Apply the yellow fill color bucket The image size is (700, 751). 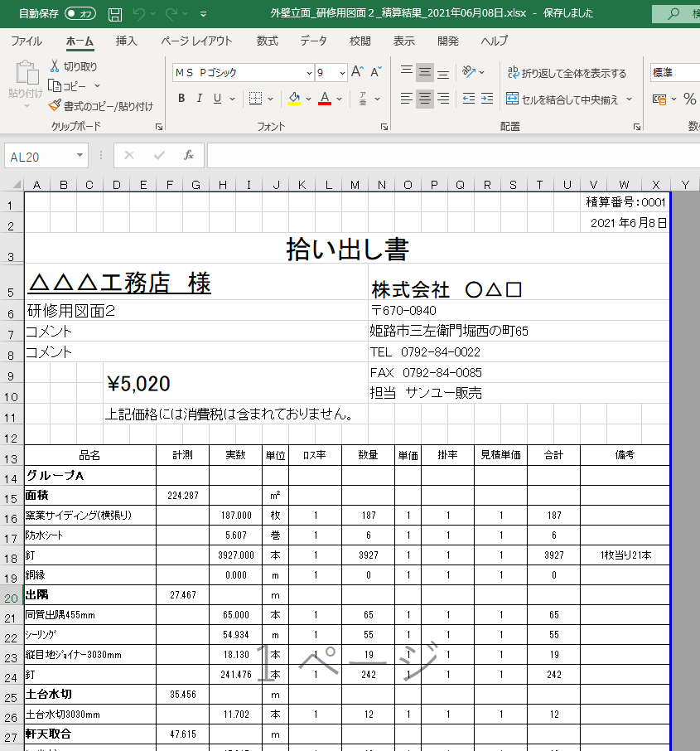(294, 99)
